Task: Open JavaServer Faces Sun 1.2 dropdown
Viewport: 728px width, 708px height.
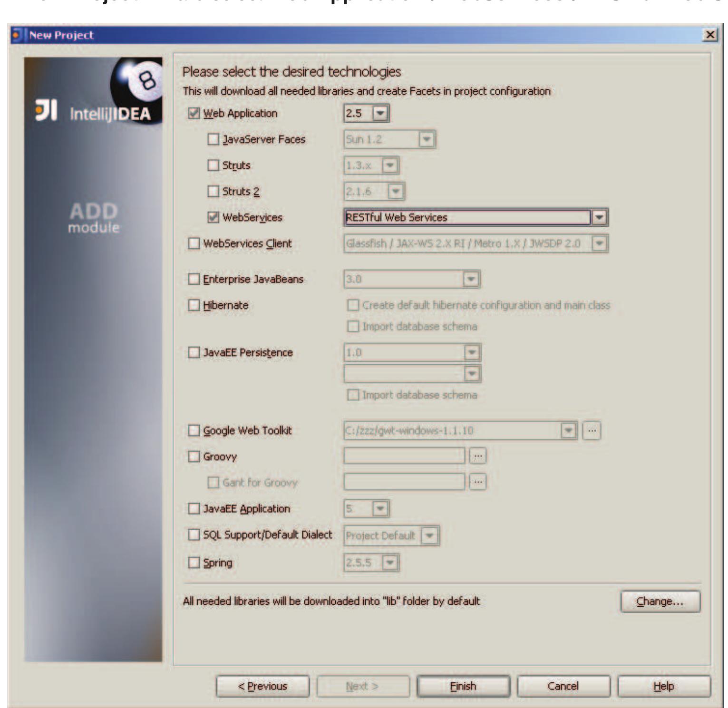Action: 427,139
